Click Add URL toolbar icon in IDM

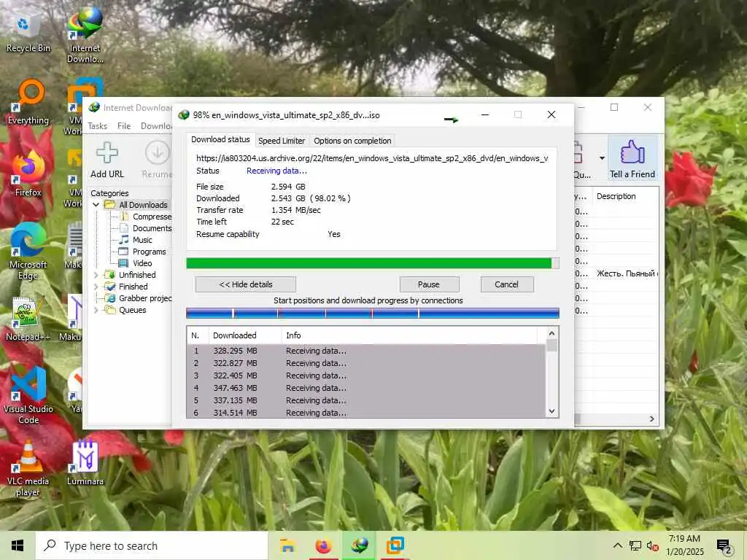[107, 160]
